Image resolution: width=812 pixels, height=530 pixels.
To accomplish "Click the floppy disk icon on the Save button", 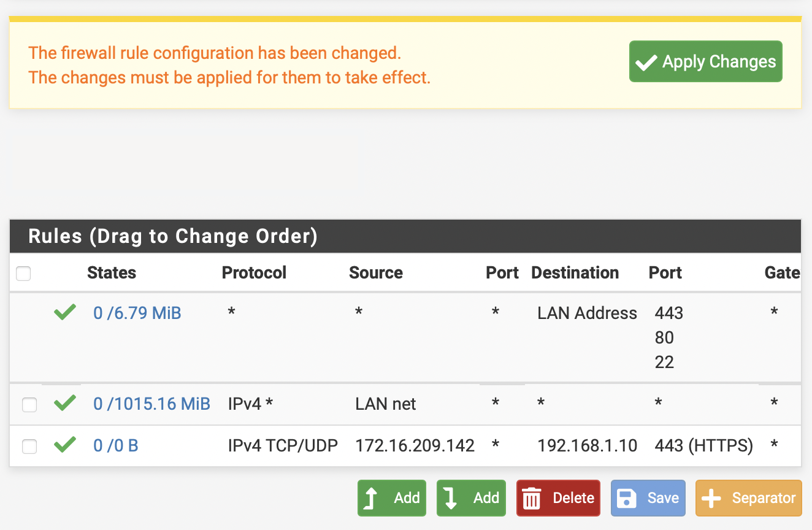I will 626,498.
